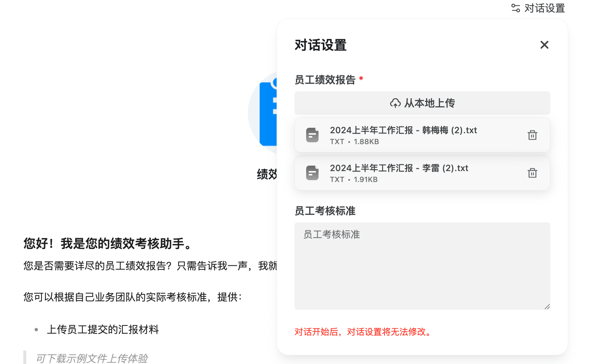Select the 2024上半年工作汇报 - 韩梅梅 (2).txt filename
The image size is (605, 364).
pos(403,130)
